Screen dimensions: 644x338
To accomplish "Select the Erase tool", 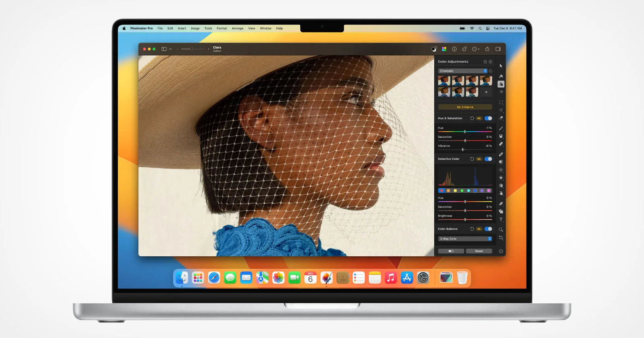I will pos(501,144).
